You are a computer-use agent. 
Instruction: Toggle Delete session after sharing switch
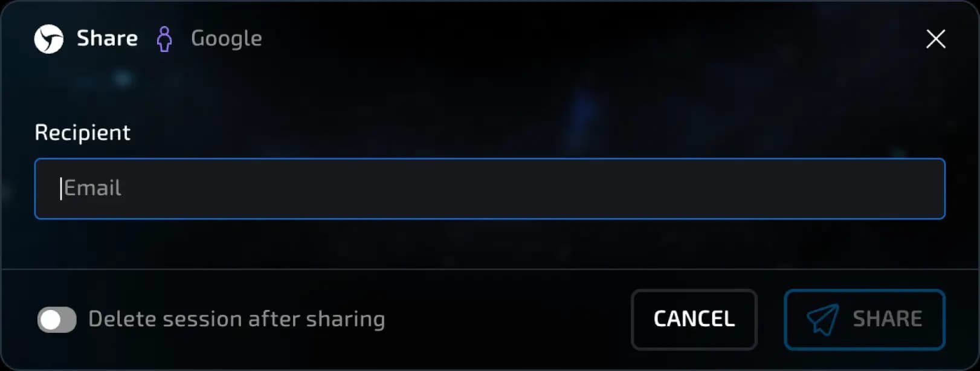coord(57,320)
